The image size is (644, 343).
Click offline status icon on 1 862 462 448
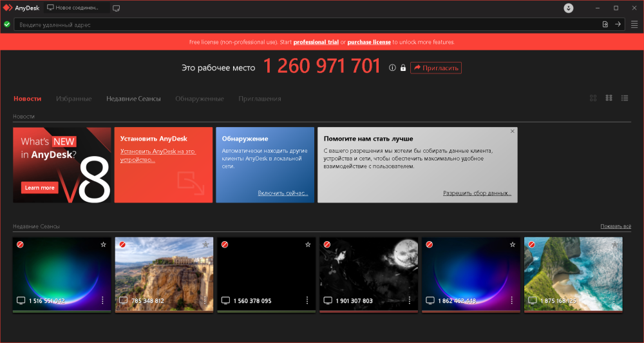(x=429, y=244)
